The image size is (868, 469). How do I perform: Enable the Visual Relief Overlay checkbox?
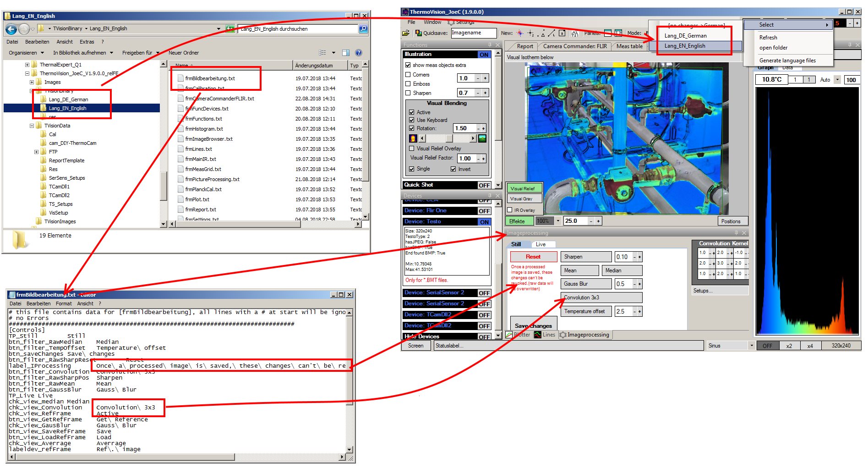point(411,149)
